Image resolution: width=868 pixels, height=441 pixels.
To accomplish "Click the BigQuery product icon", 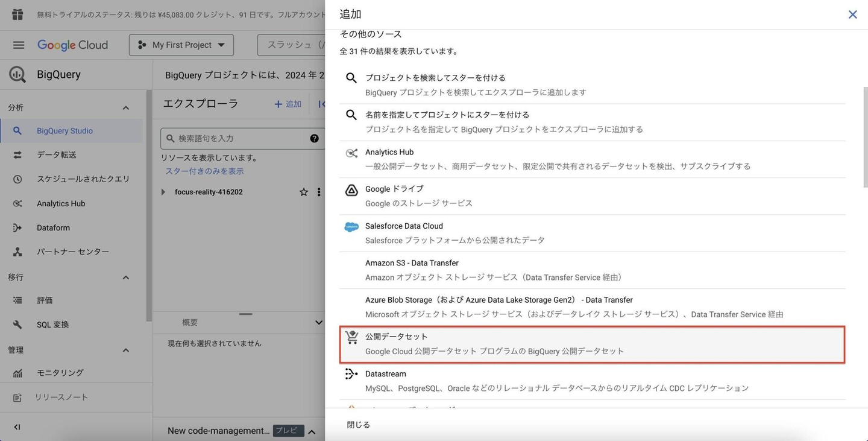I will (x=17, y=74).
